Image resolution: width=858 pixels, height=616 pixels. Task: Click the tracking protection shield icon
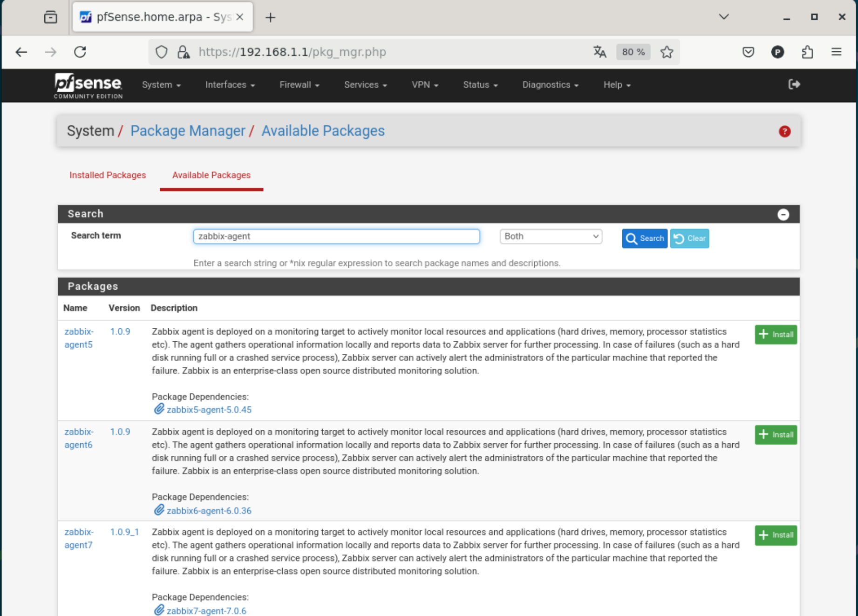coord(161,52)
